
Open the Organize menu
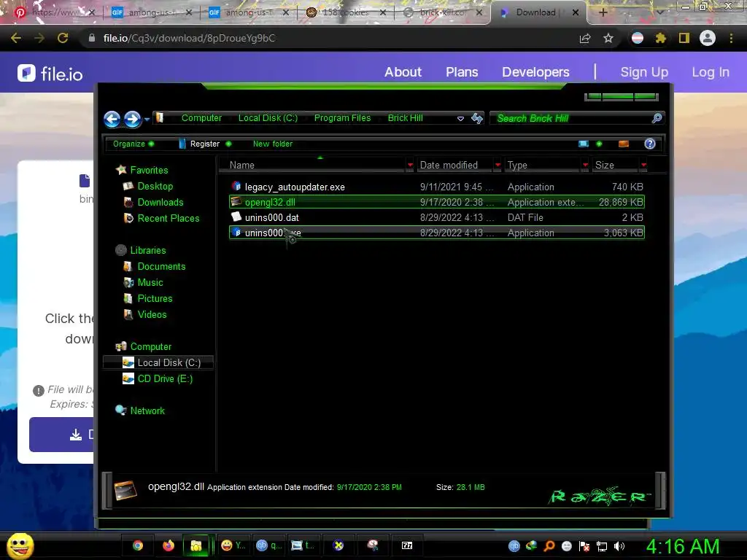pos(133,144)
